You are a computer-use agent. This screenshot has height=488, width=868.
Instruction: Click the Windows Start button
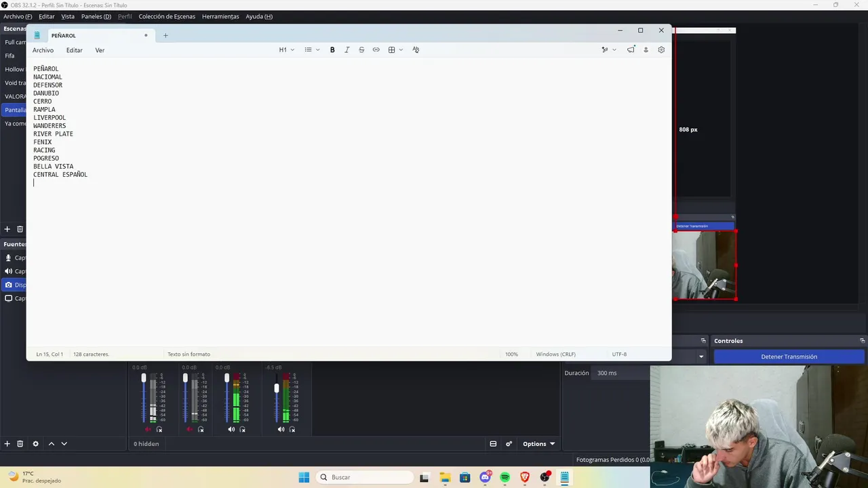pos(304,477)
